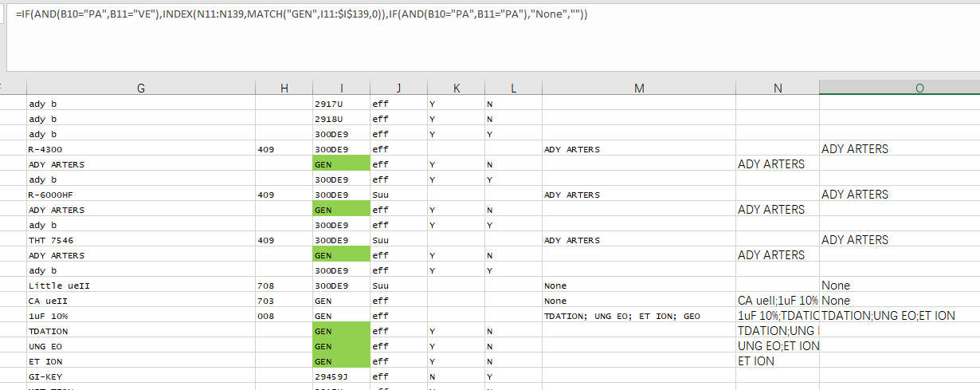Click the 'UNG EO;ET ION' cell in column N
This screenshot has width=980, height=390.
point(778,346)
